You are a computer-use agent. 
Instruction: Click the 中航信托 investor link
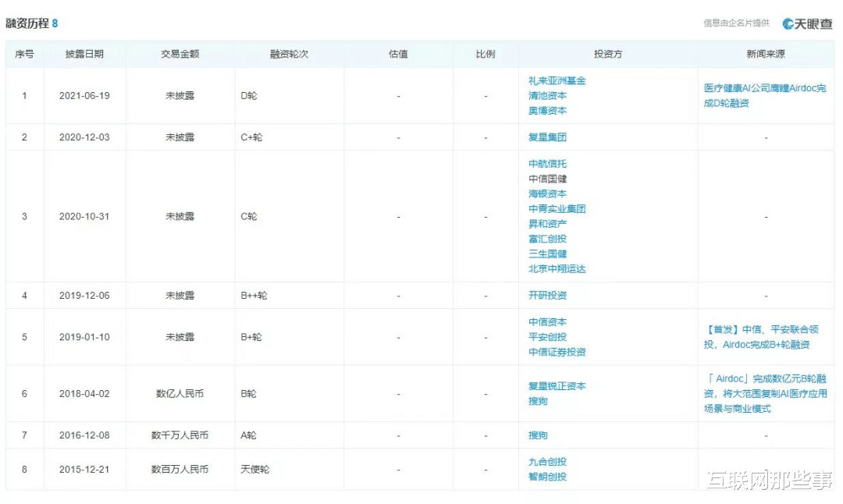(x=548, y=163)
